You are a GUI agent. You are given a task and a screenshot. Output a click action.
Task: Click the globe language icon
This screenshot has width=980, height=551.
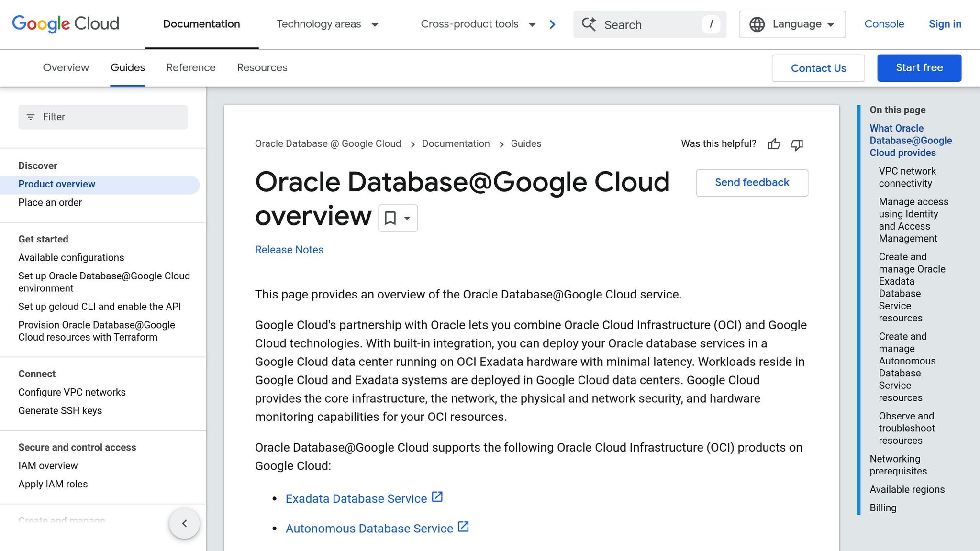pyautogui.click(x=757, y=24)
